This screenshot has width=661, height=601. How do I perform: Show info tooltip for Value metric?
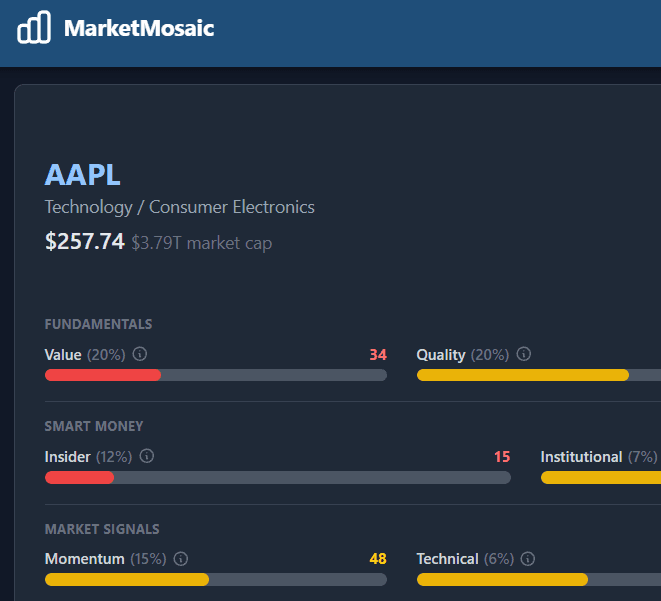[x=140, y=354]
